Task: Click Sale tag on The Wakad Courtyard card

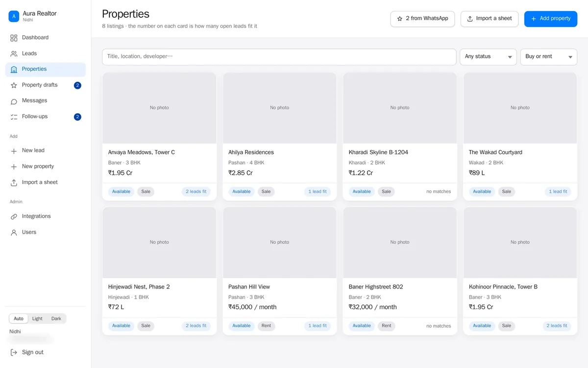Action: [x=507, y=192]
